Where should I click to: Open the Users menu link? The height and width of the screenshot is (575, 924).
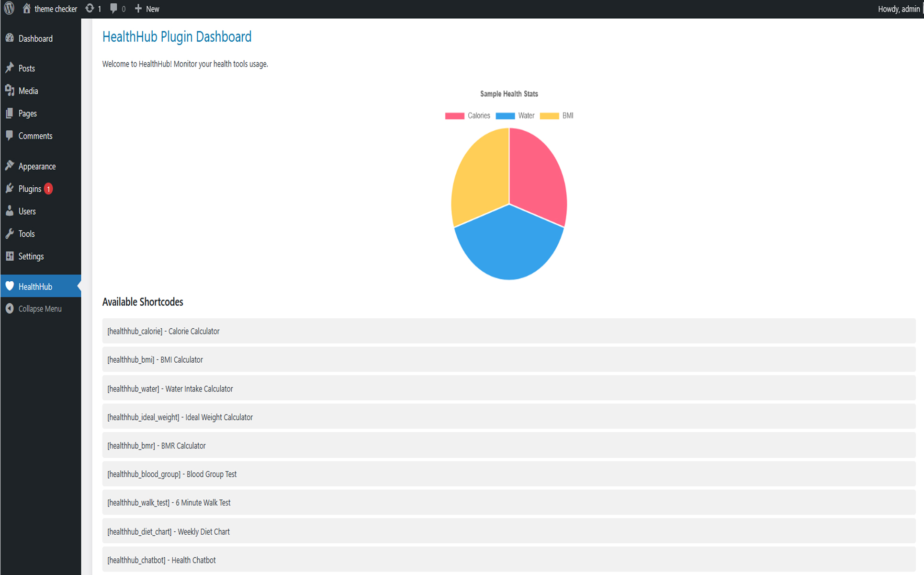pos(27,211)
